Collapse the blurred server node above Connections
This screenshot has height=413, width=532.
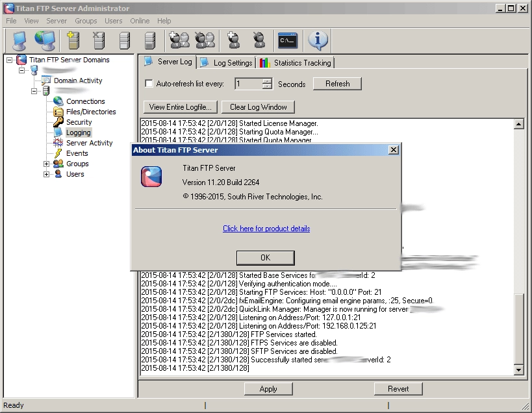[x=34, y=91]
